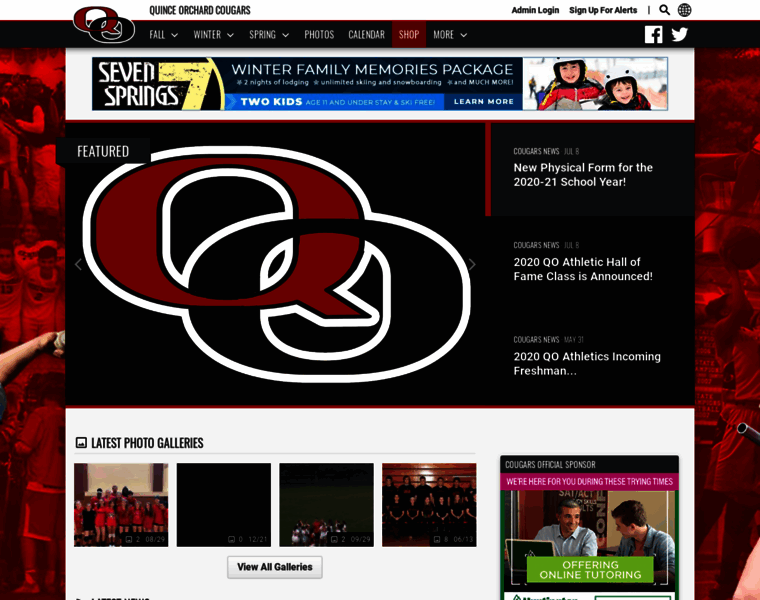Click the Seven Springs logo in banner
The image size is (760, 600).
click(158, 84)
